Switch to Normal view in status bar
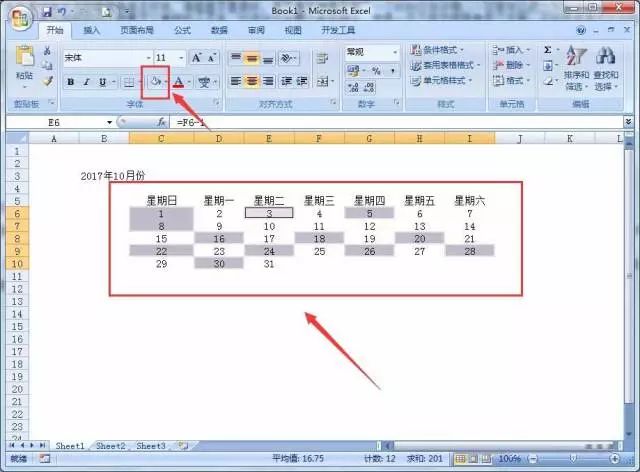 point(460,459)
